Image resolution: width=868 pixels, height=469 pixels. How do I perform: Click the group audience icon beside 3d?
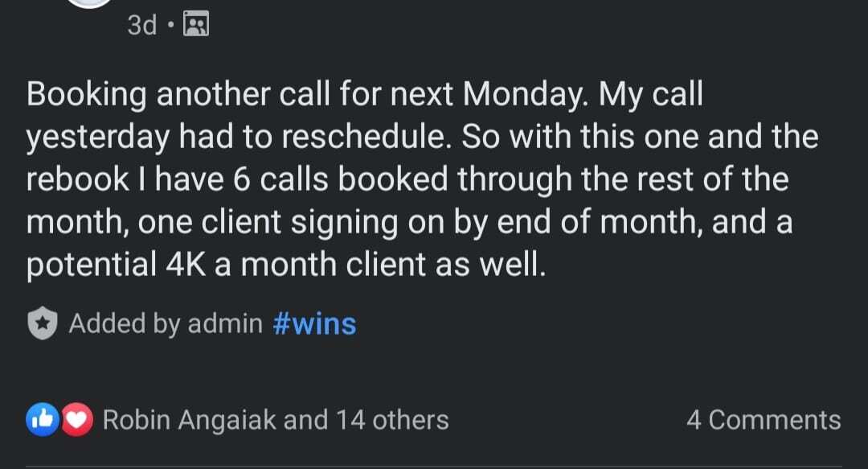pos(196,24)
